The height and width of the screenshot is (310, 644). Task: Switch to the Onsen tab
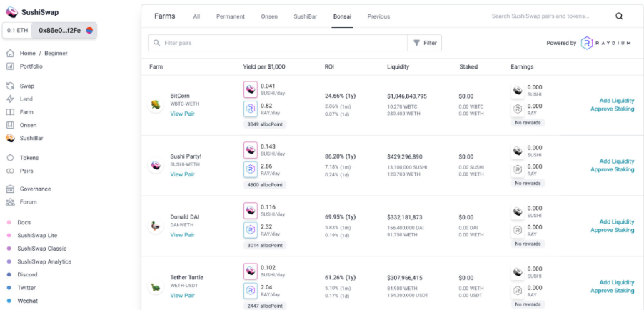269,16
